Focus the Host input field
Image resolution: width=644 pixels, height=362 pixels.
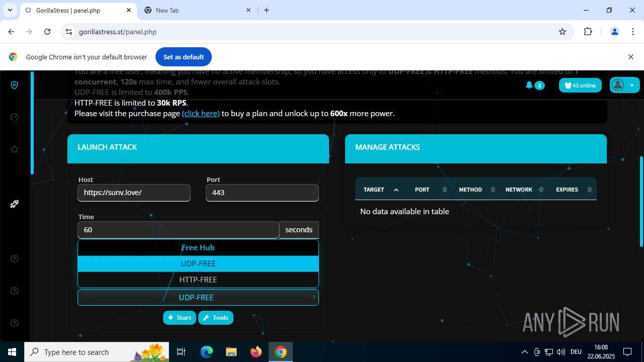tap(134, 193)
